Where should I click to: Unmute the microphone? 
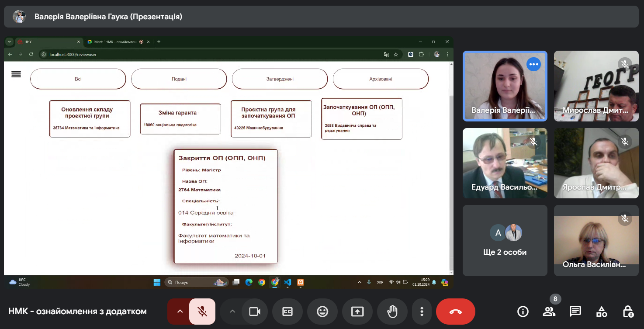pyautogui.click(x=202, y=312)
